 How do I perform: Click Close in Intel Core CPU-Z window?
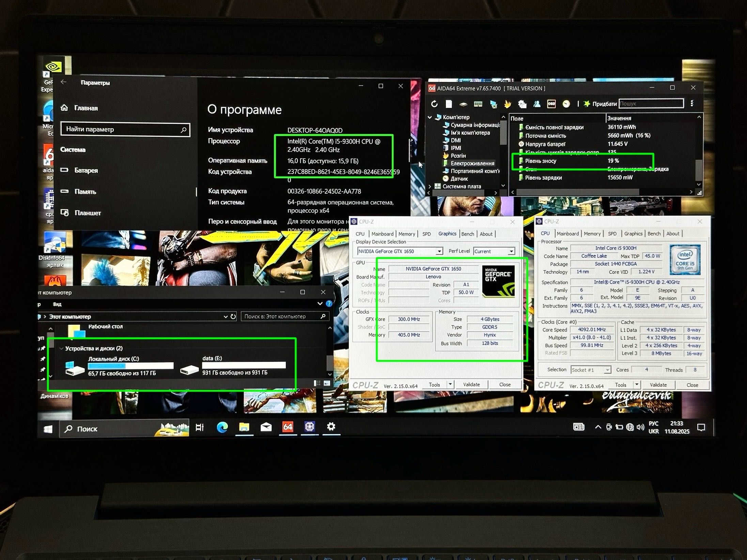click(692, 385)
